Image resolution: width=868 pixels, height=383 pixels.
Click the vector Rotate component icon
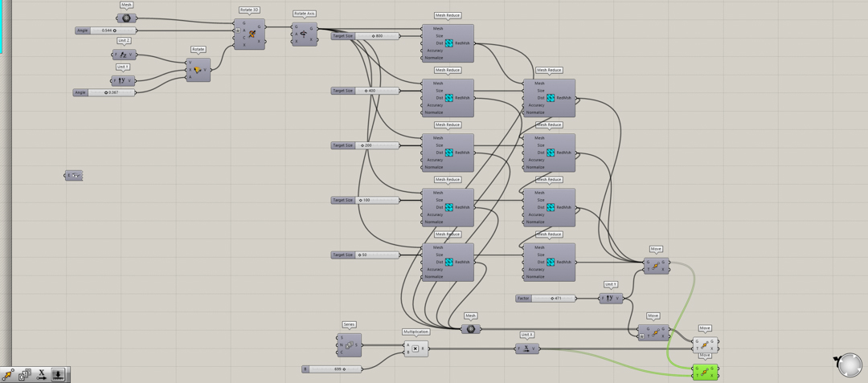click(198, 70)
